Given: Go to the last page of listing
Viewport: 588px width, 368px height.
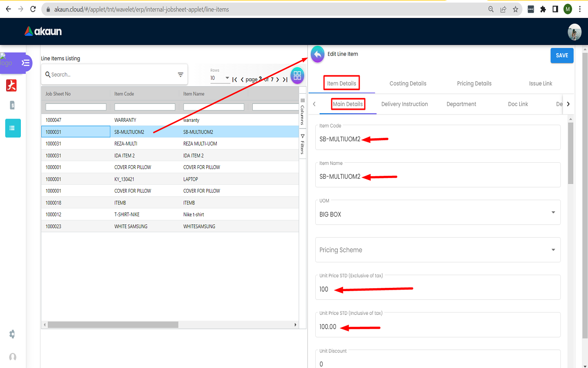Looking at the screenshot, I should [285, 80].
